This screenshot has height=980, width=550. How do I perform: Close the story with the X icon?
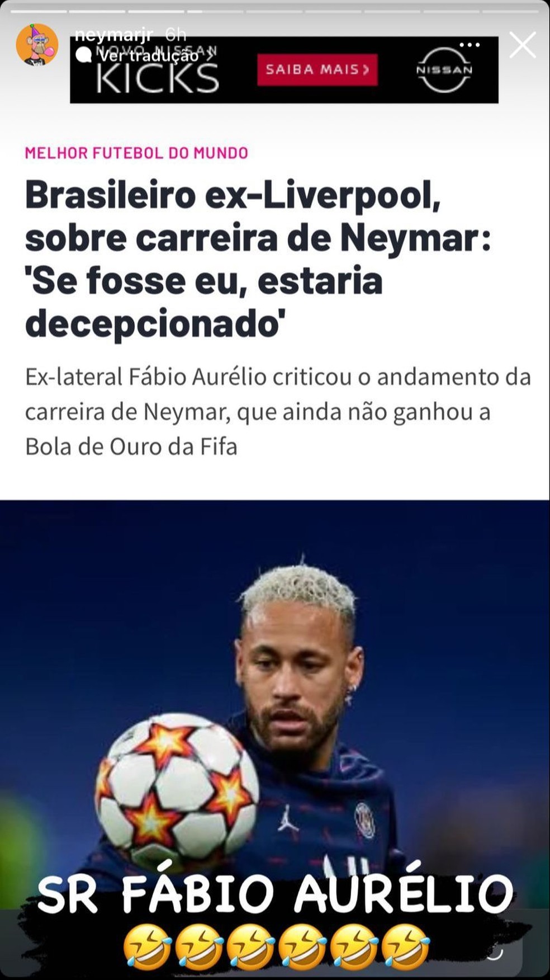523,45
